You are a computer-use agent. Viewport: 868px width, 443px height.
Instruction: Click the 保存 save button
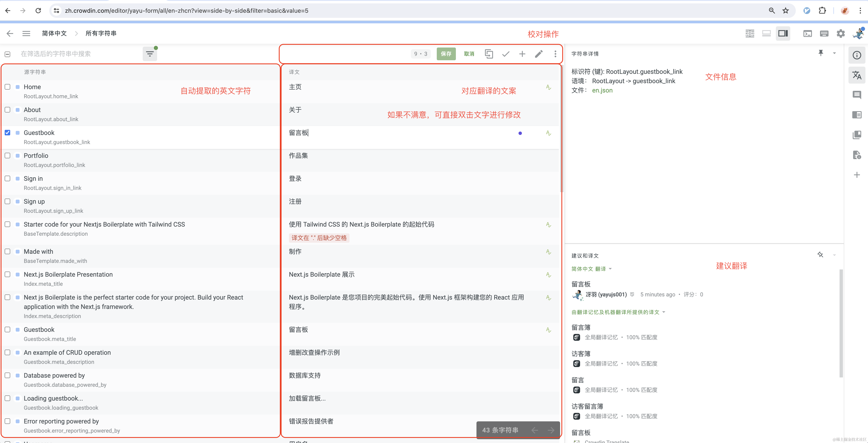coord(446,53)
